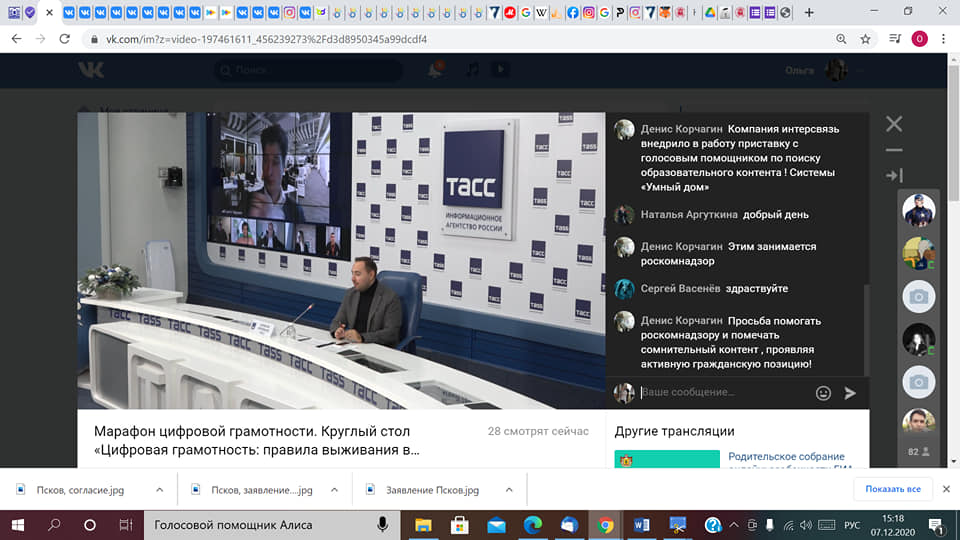Expand options for Заявление Псков.jpg download
This screenshot has width=960, height=540.
509,490
